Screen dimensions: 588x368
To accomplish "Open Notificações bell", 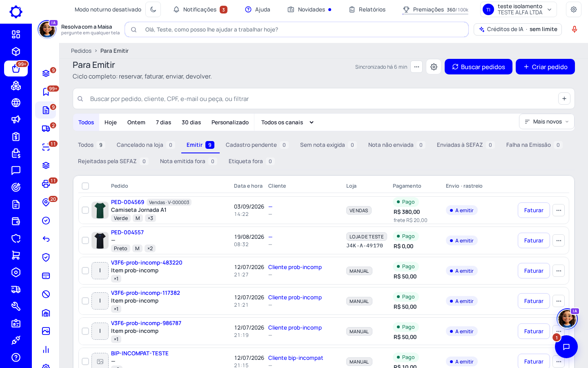I will click(200, 9).
